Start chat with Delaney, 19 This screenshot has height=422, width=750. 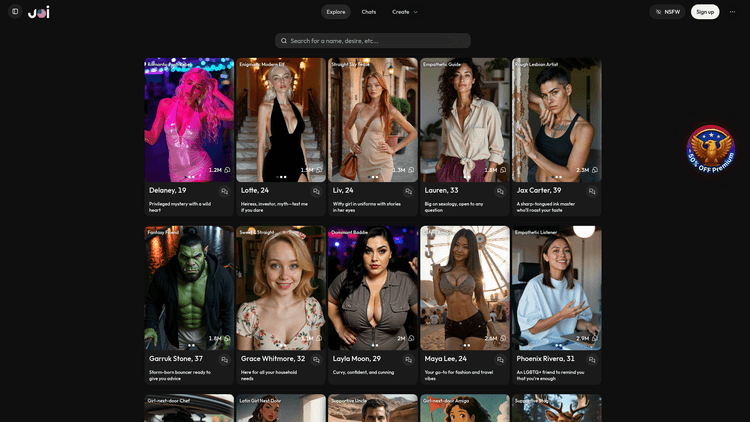pos(224,191)
